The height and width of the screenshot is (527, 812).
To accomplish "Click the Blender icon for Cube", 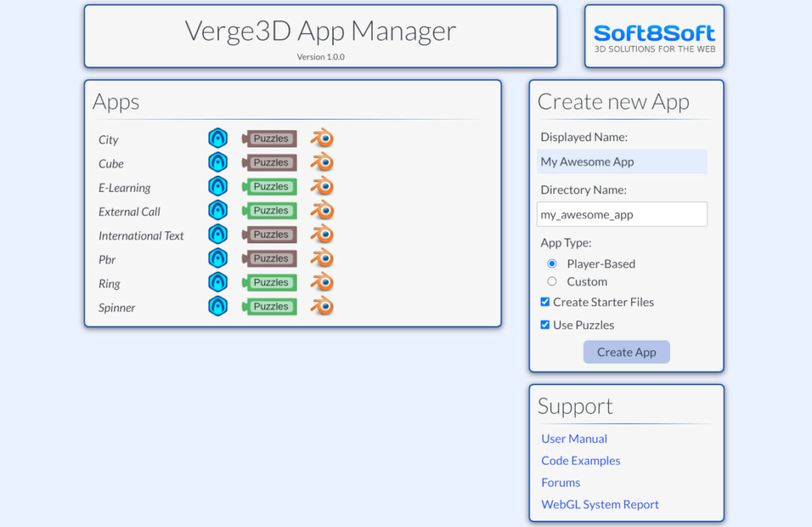I will [322, 162].
